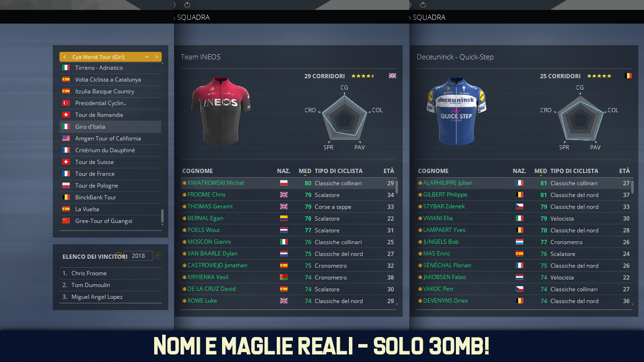Screen dimensions: 644x362
Task: Open rider FROOME Chris
Action: 206,195
